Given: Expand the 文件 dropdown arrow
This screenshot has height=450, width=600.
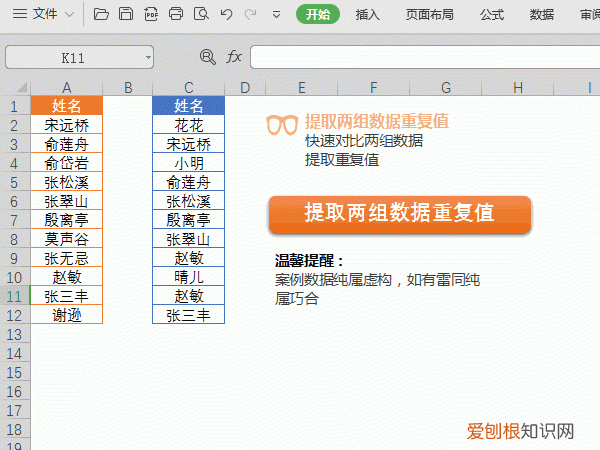Looking at the screenshot, I should (x=69, y=15).
